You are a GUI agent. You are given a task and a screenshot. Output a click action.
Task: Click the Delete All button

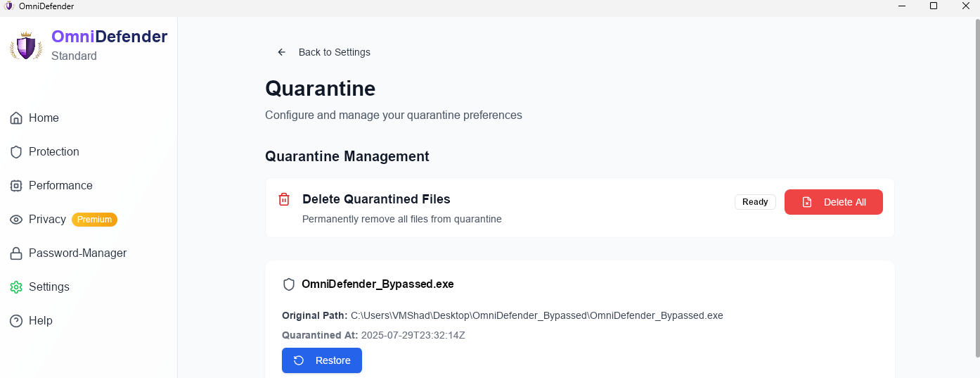tap(834, 202)
